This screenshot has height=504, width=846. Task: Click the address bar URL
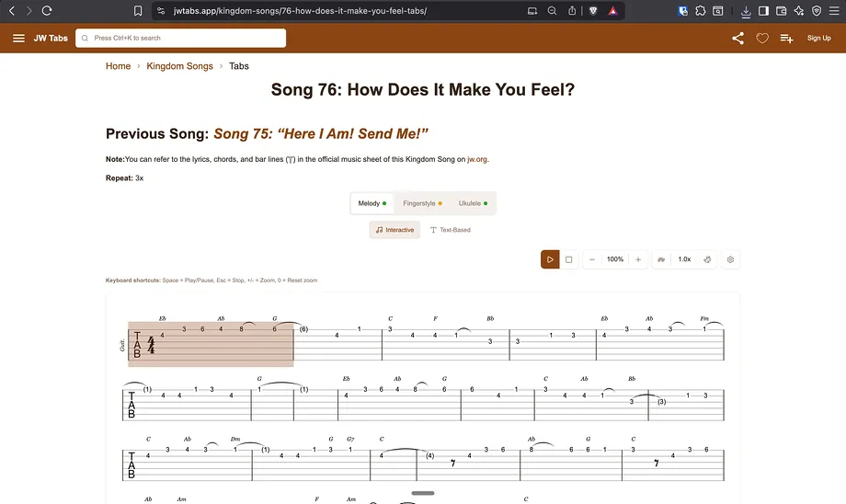pyautogui.click(x=300, y=11)
